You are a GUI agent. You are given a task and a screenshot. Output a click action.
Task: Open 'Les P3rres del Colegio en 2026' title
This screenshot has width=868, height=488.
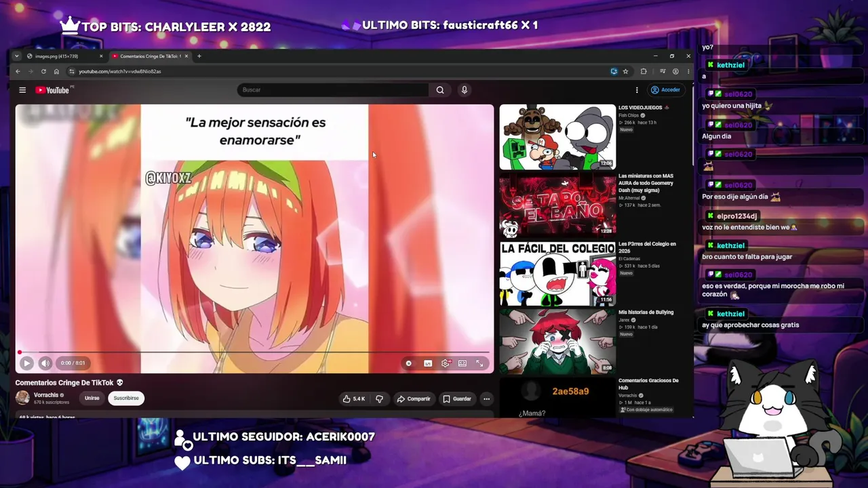[647, 247]
